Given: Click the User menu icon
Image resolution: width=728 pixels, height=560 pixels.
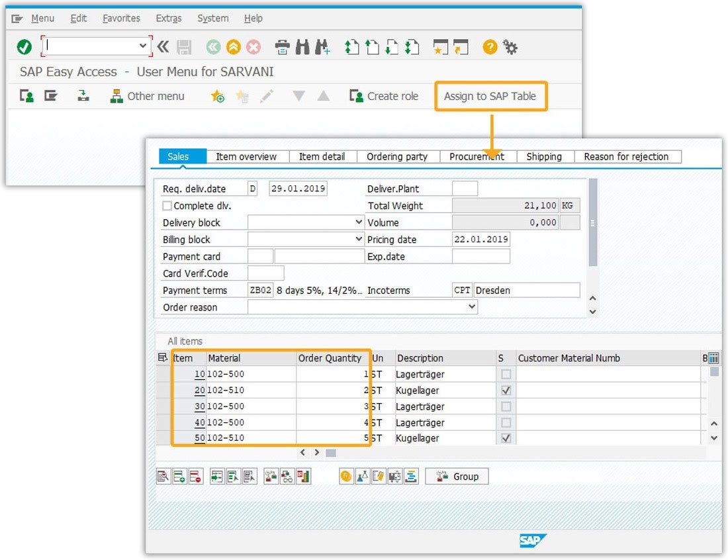Looking at the screenshot, I should (26, 96).
